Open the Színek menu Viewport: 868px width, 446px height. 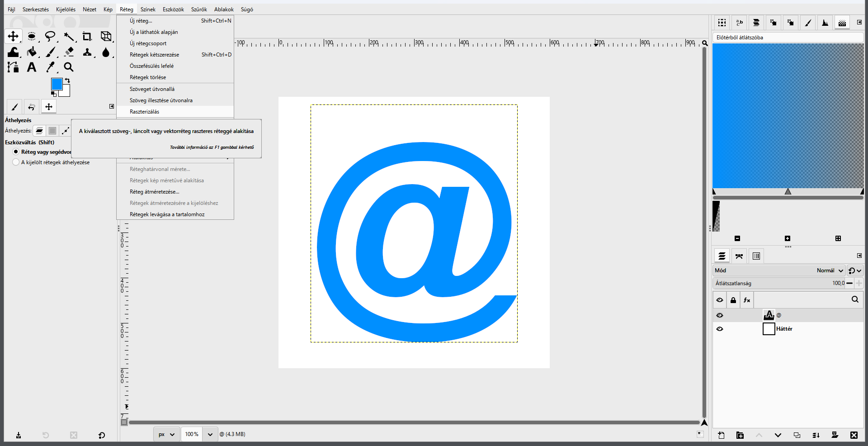[x=148, y=9]
